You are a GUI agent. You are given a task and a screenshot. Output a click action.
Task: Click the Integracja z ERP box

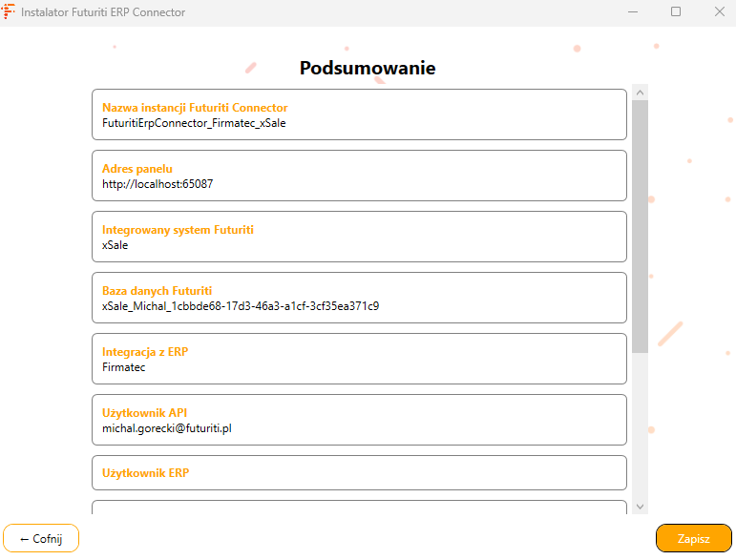[x=359, y=359]
